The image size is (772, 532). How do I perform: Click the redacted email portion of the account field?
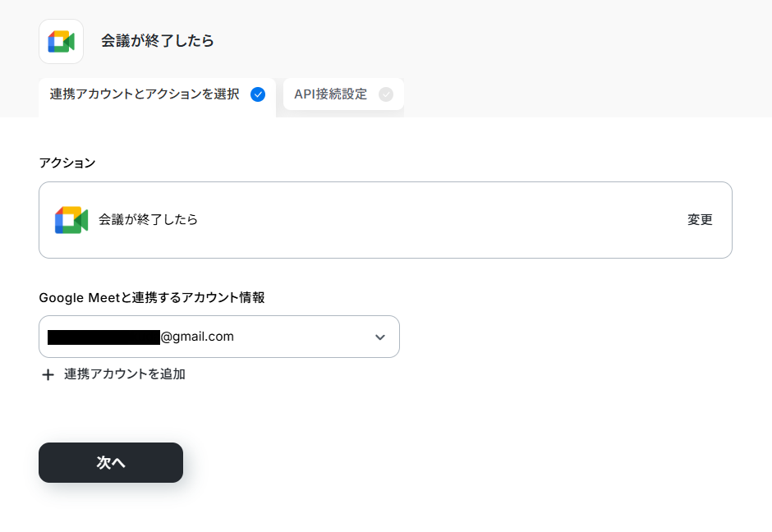(103, 337)
